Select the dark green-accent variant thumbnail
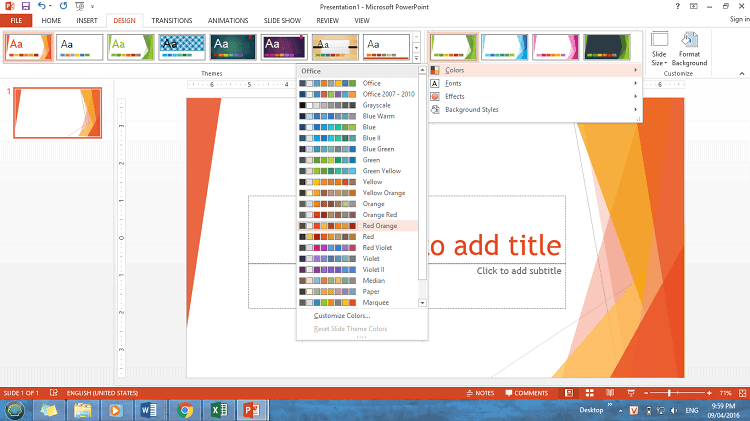The width and height of the screenshot is (750, 421). click(607, 47)
